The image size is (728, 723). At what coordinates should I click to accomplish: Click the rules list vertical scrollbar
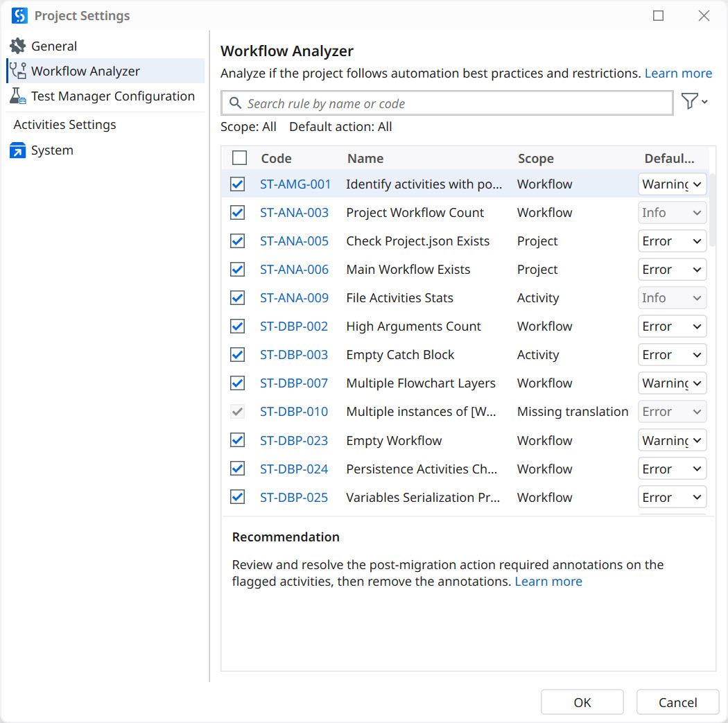coord(713,208)
